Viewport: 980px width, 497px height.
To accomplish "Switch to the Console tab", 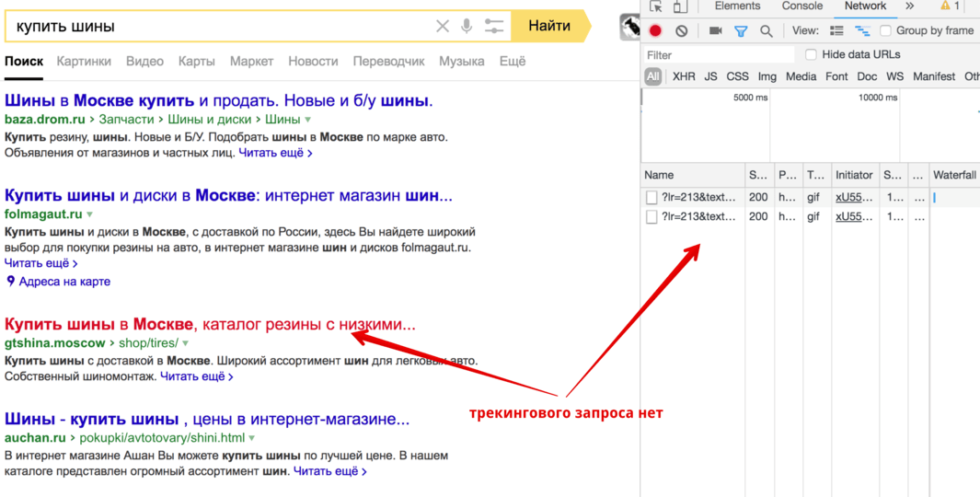I will (801, 6).
